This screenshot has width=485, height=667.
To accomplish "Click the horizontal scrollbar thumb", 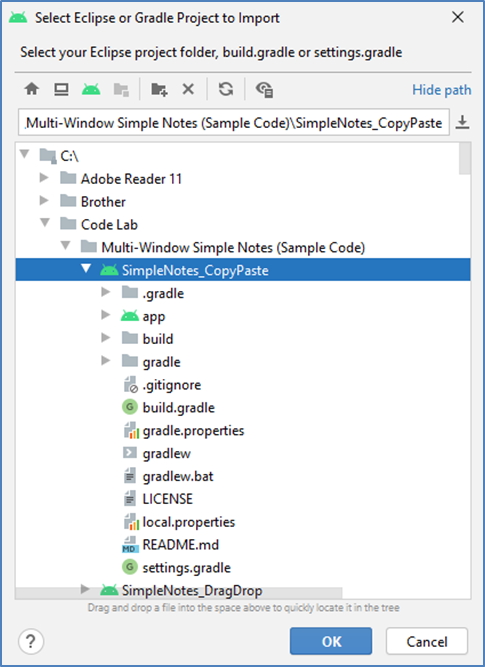I will (x=179, y=593).
